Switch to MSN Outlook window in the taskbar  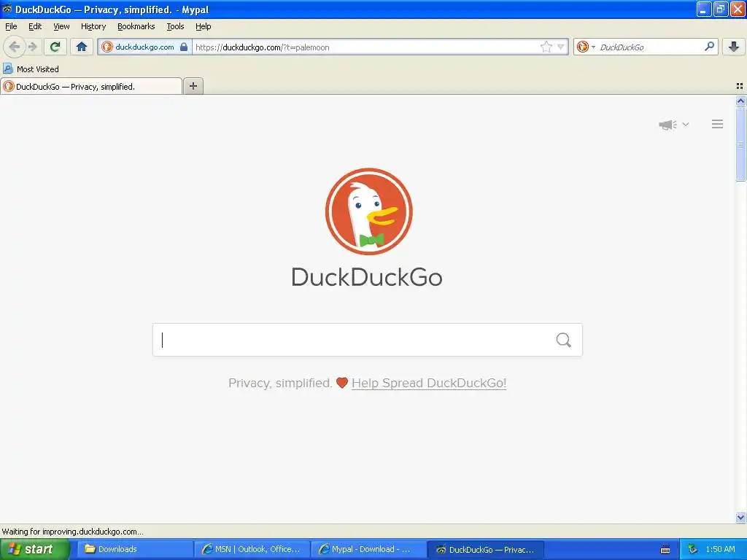[252, 549]
